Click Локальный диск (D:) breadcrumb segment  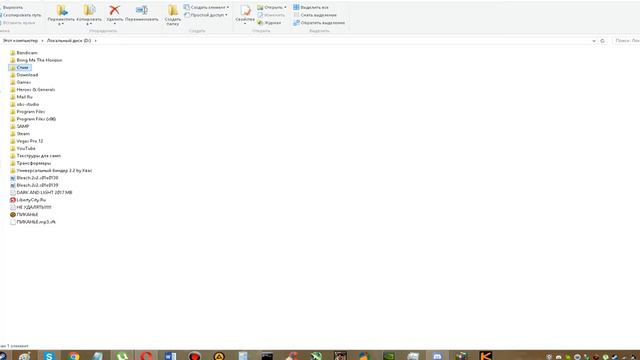(x=69, y=41)
